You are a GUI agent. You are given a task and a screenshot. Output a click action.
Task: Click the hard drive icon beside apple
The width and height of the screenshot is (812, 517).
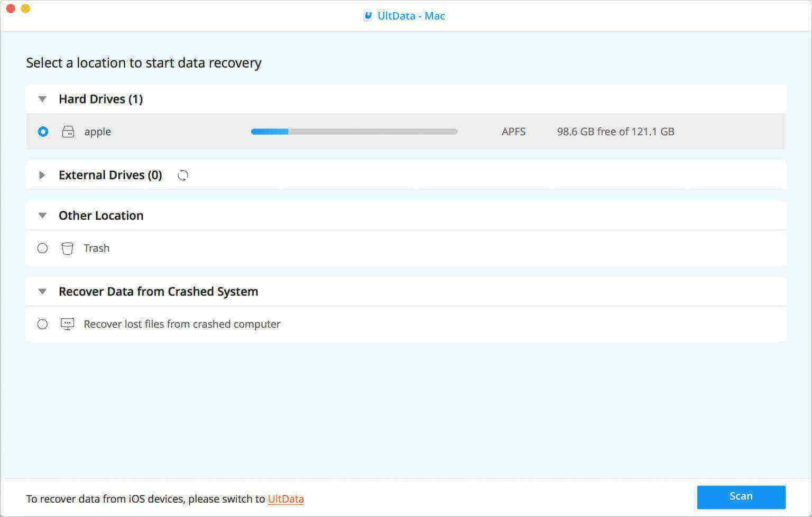pos(68,132)
